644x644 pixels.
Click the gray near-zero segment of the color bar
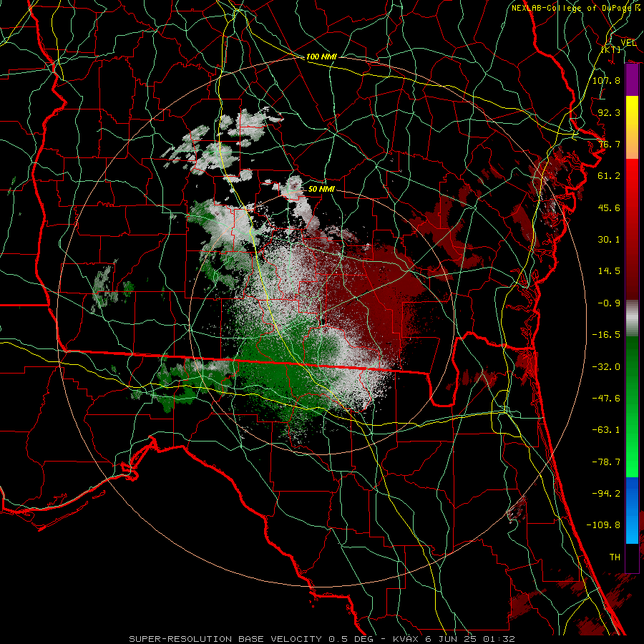[632, 318]
